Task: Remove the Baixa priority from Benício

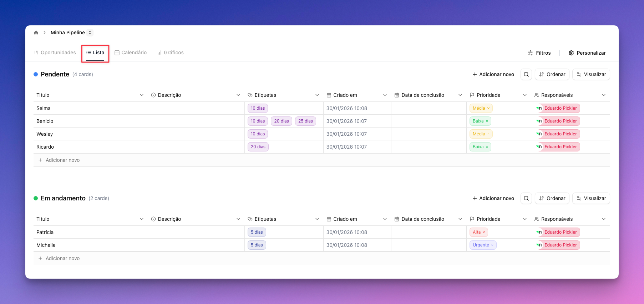Action: tap(487, 121)
